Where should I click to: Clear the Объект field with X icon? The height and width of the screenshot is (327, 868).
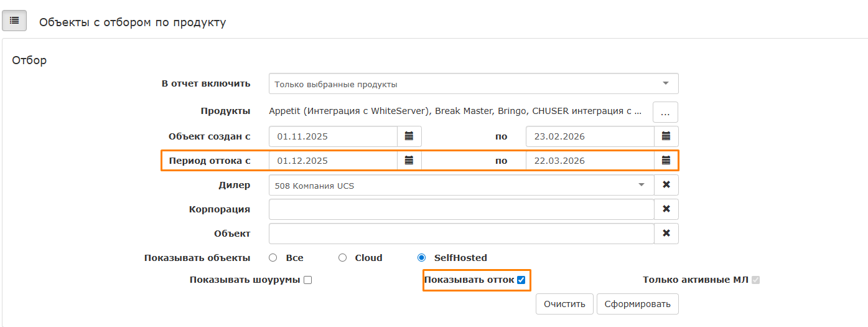(666, 234)
